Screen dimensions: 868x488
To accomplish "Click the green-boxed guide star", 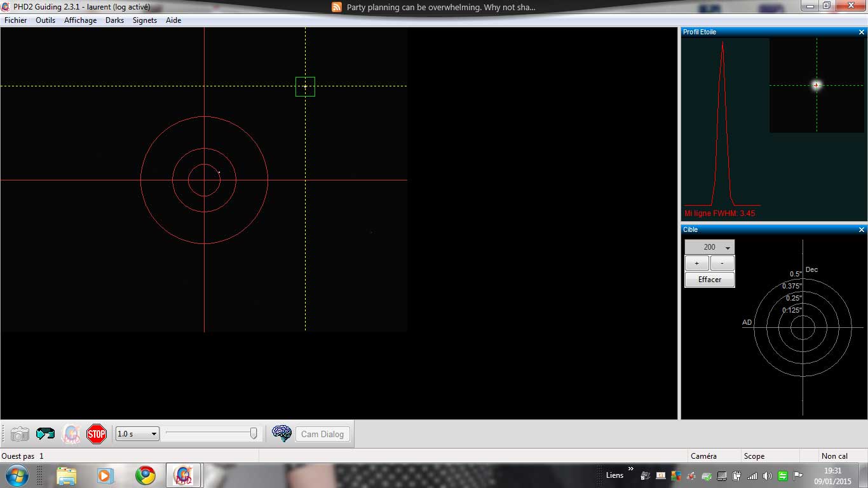I will coord(305,86).
